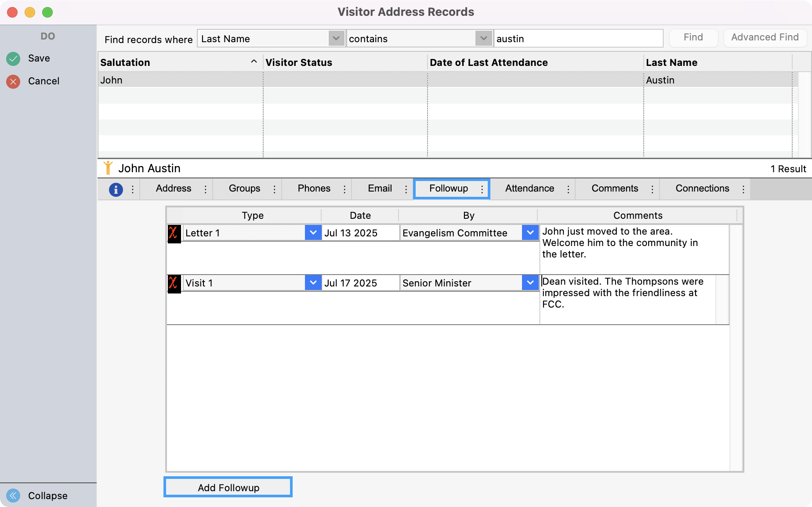Open the Last Name field selector dropdown

(336, 39)
